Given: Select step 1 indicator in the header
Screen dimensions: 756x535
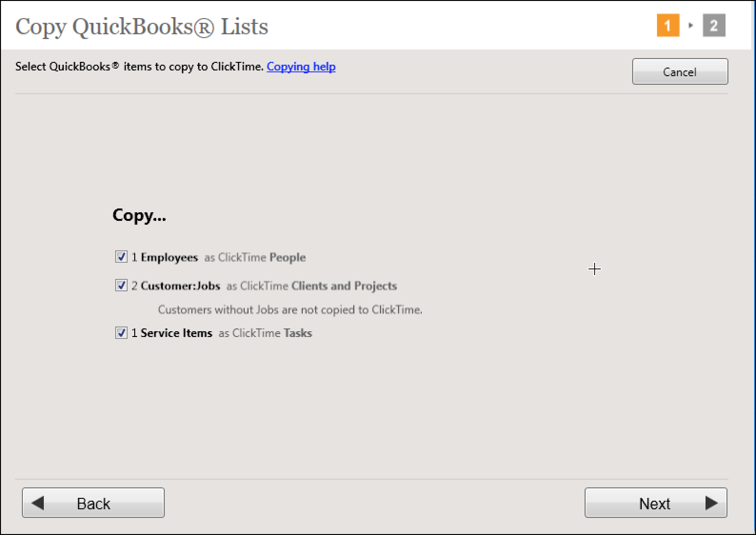Looking at the screenshot, I should coord(668,26).
